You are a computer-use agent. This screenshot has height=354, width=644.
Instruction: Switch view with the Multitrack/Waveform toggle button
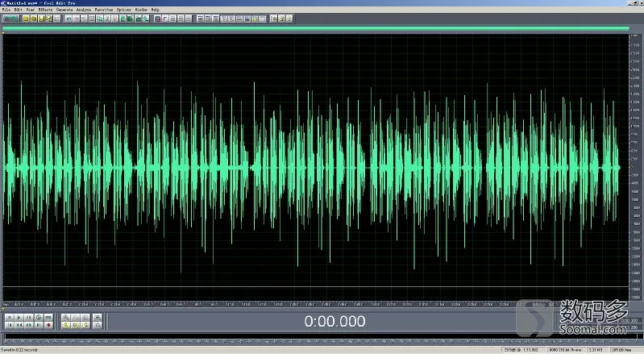[x=10, y=19]
